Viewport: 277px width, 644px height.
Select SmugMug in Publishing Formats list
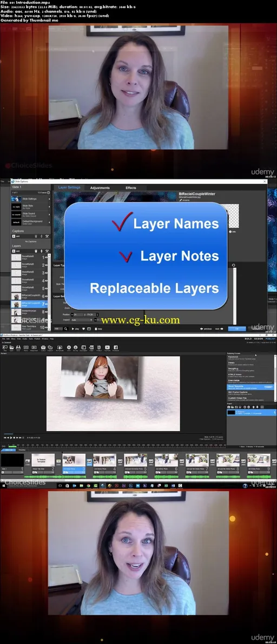tap(250, 370)
